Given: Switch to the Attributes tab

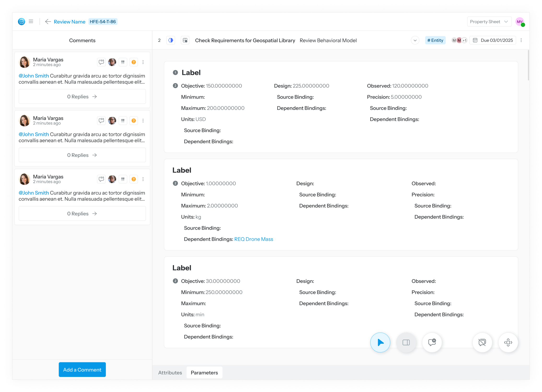Looking at the screenshot, I should 170,373.
